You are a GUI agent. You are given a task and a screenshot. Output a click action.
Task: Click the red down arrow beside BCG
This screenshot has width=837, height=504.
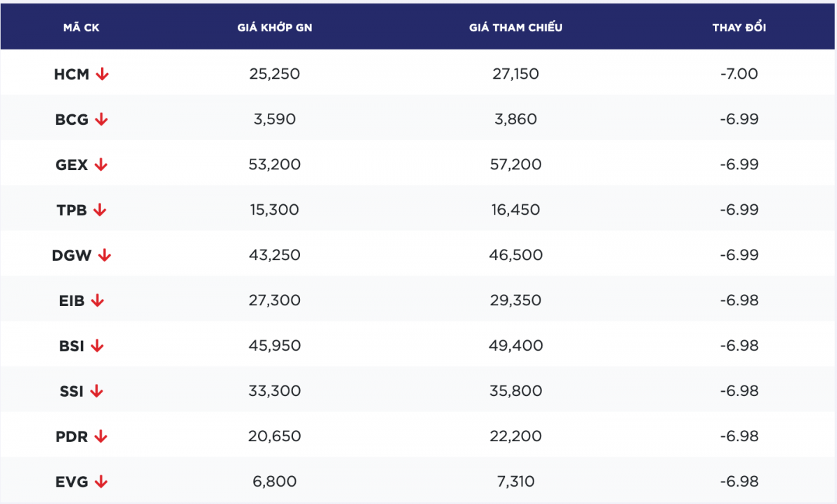click(102, 119)
